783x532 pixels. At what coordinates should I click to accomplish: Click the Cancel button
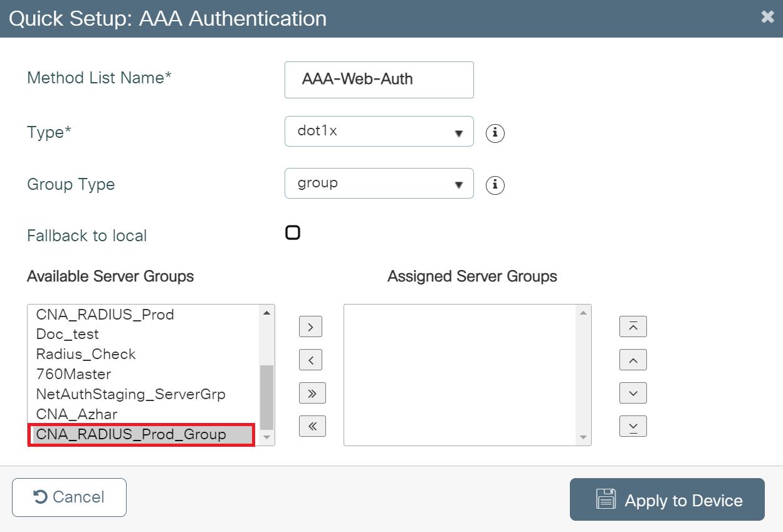click(x=69, y=498)
